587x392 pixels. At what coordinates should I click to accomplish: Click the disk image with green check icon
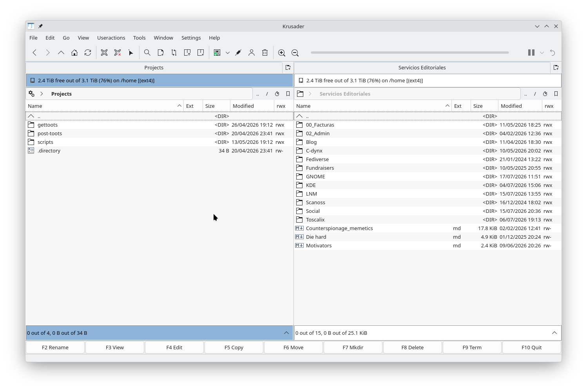(x=217, y=53)
